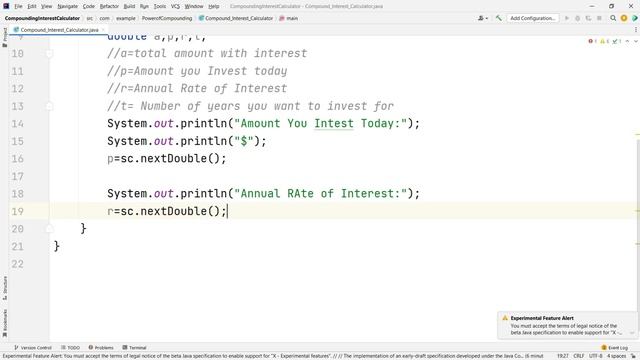640x360 pixels.
Task: Expand the Experimental Feature Alert notification
Action: pyautogui.click(x=632, y=333)
